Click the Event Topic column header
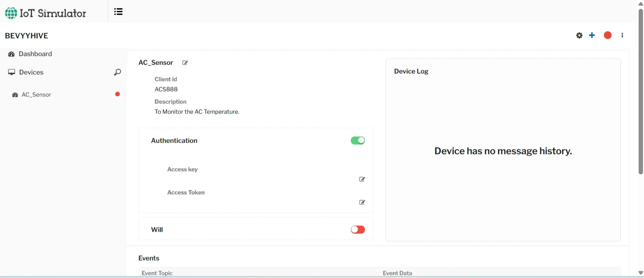This screenshot has width=644, height=278. point(157,273)
